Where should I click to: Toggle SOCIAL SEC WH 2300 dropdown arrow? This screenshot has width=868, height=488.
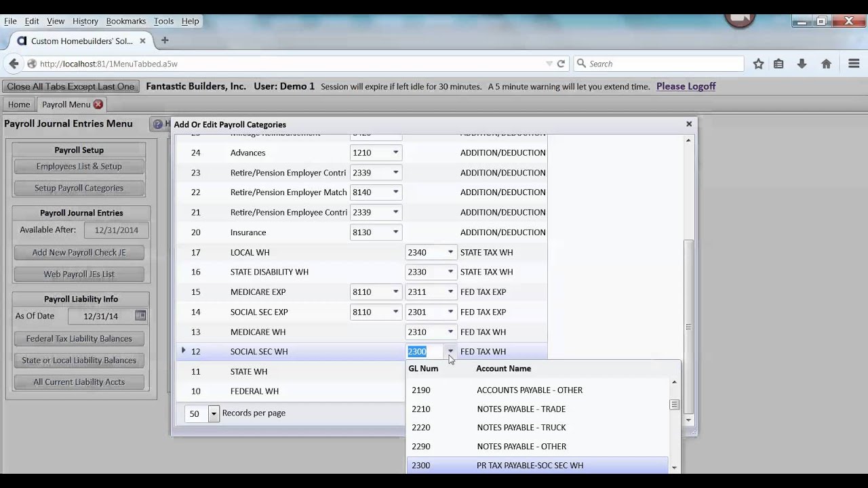450,351
